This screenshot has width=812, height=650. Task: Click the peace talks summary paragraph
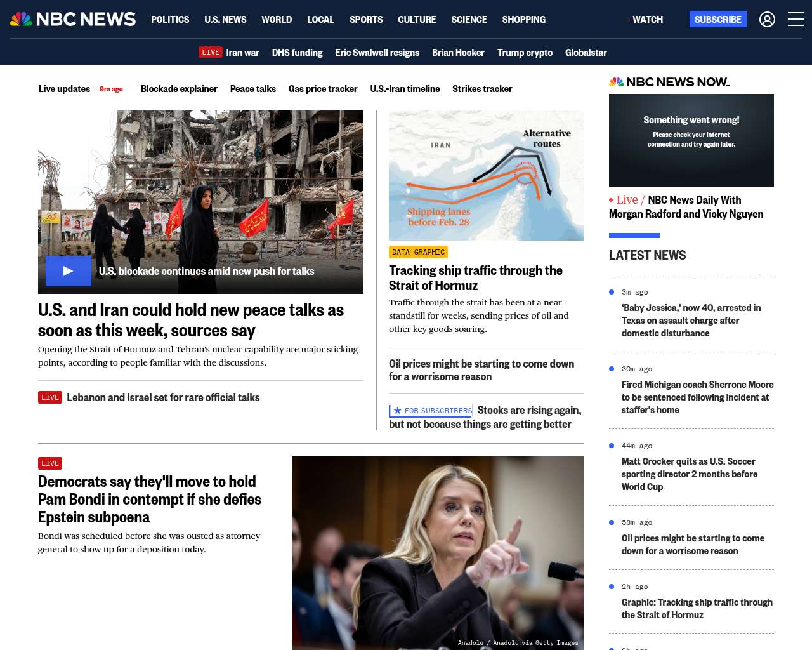[198, 356]
